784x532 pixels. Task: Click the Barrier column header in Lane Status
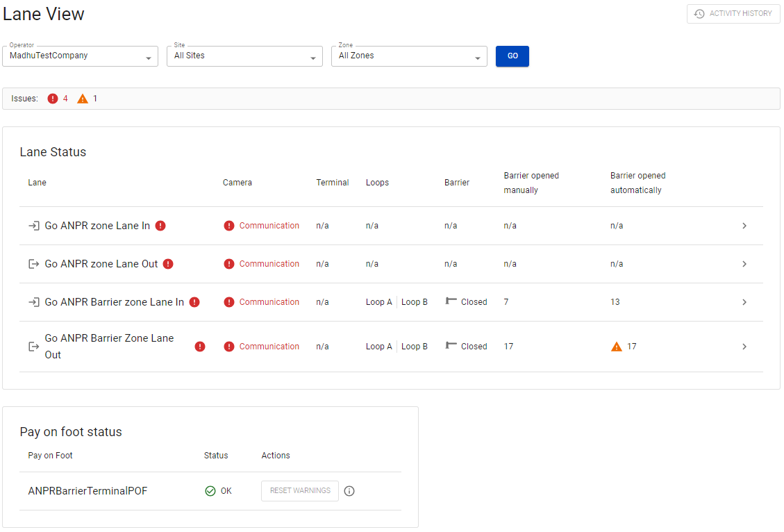[456, 183]
